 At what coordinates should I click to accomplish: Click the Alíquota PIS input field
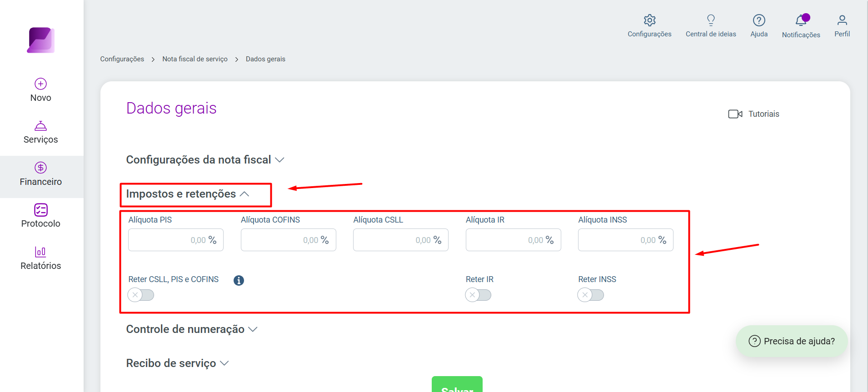click(176, 240)
